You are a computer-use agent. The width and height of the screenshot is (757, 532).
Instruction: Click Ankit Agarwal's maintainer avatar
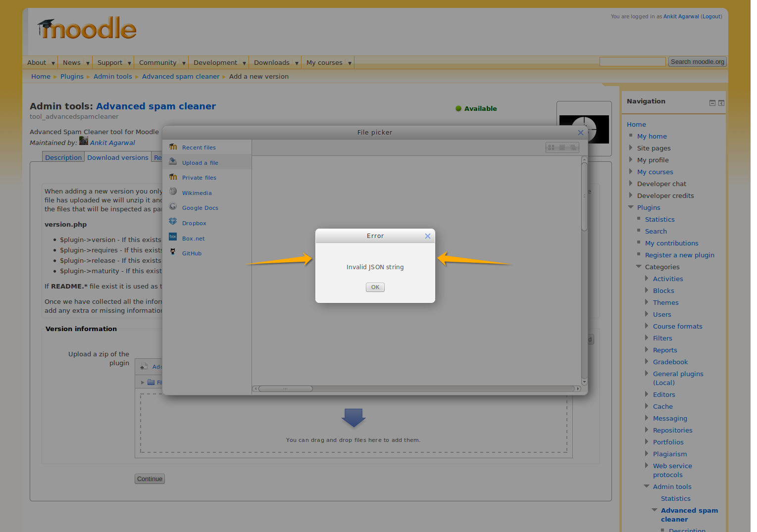click(x=84, y=141)
